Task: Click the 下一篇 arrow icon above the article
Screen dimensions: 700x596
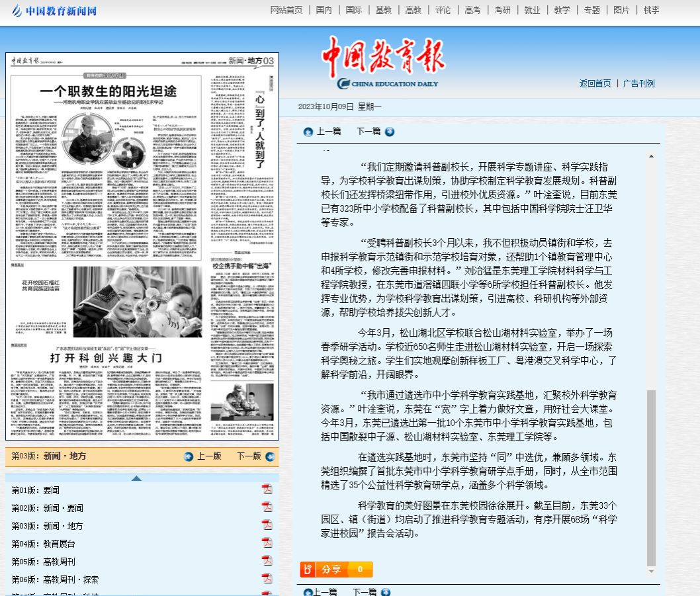Action: click(x=389, y=132)
